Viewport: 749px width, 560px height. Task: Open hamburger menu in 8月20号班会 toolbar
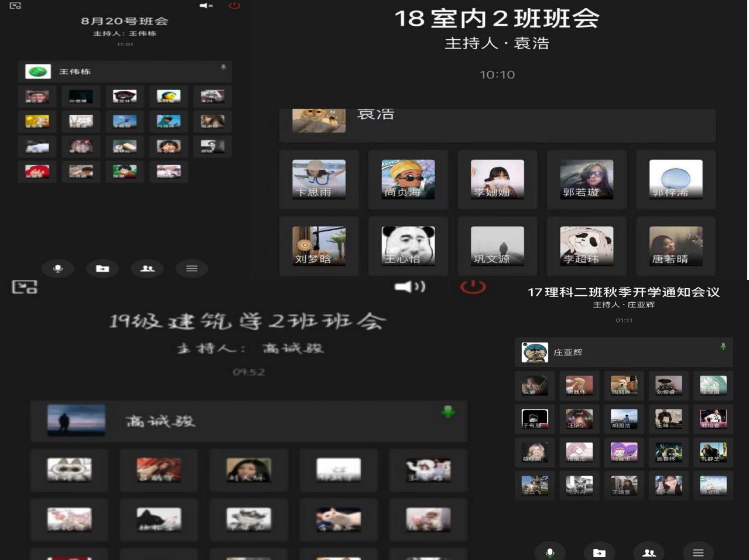191,268
